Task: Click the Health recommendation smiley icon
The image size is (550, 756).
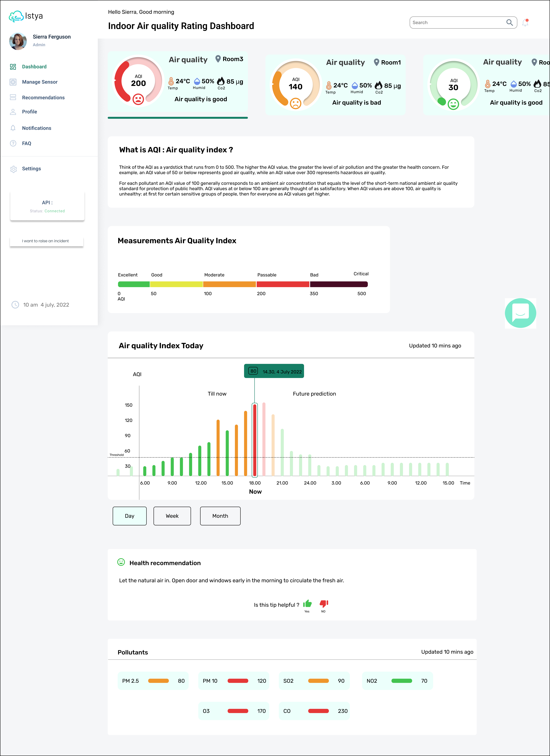Action: click(x=121, y=562)
